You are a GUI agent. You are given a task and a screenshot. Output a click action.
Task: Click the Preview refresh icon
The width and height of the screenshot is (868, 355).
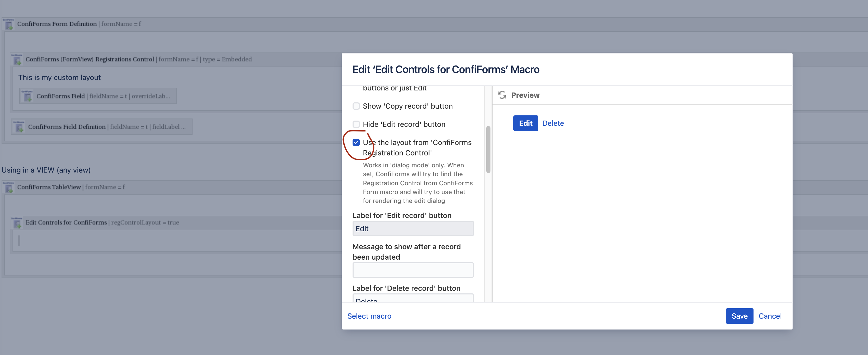[x=502, y=95]
